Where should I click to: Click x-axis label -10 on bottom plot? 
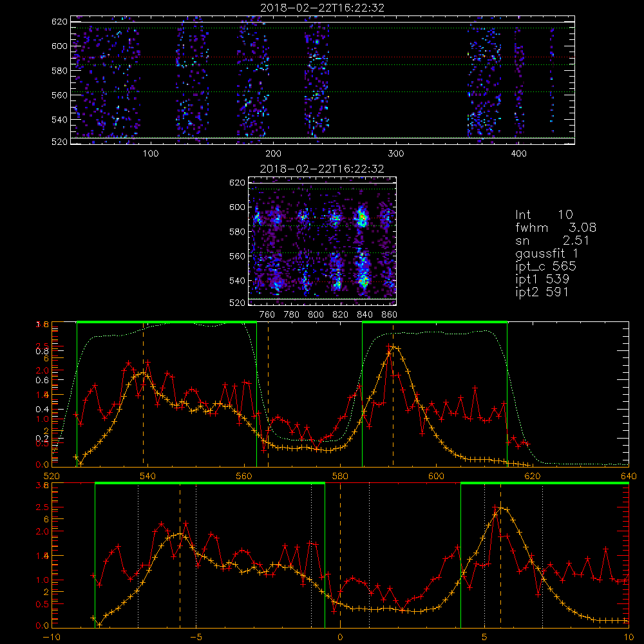[52, 637]
